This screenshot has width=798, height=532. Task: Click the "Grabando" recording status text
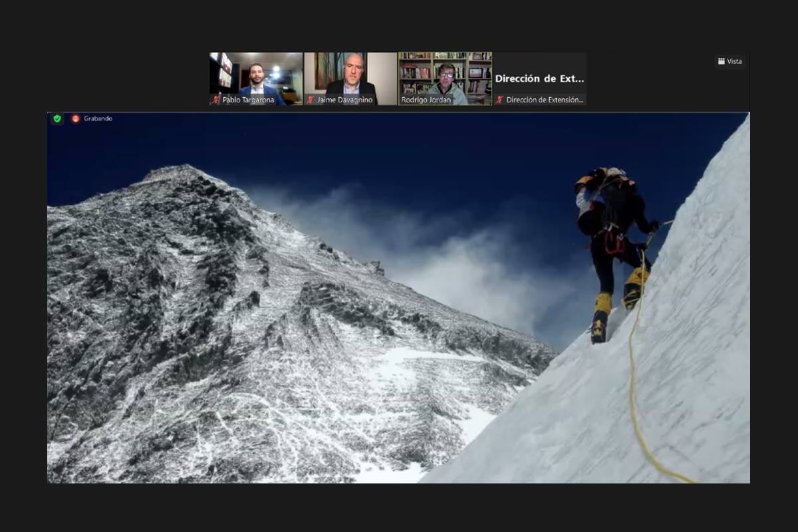[98, 118]
